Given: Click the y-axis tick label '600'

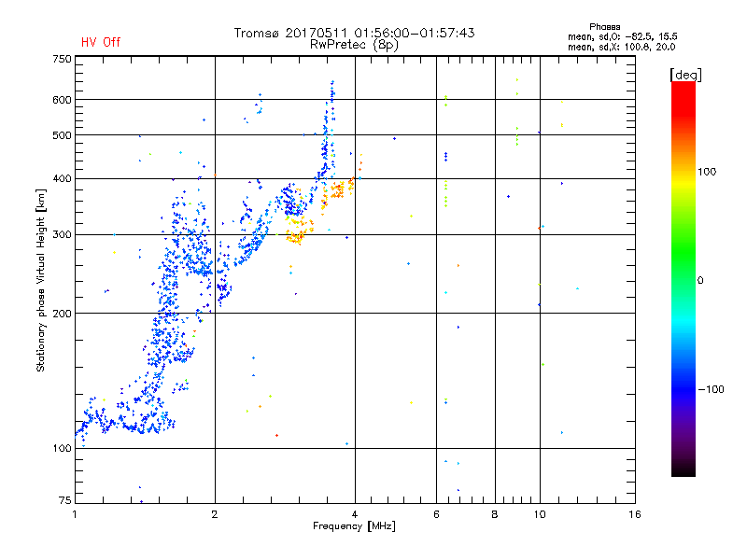Looking at the screenshot, I should (62, 100).
